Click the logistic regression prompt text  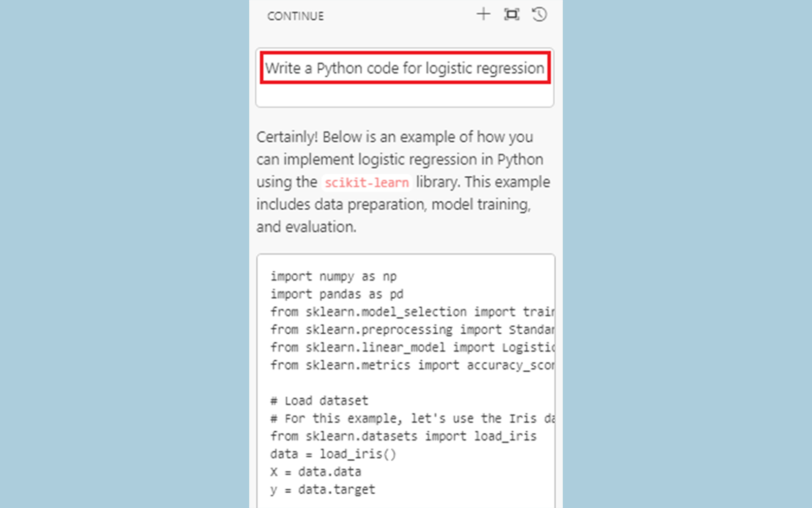click(404, 68)
